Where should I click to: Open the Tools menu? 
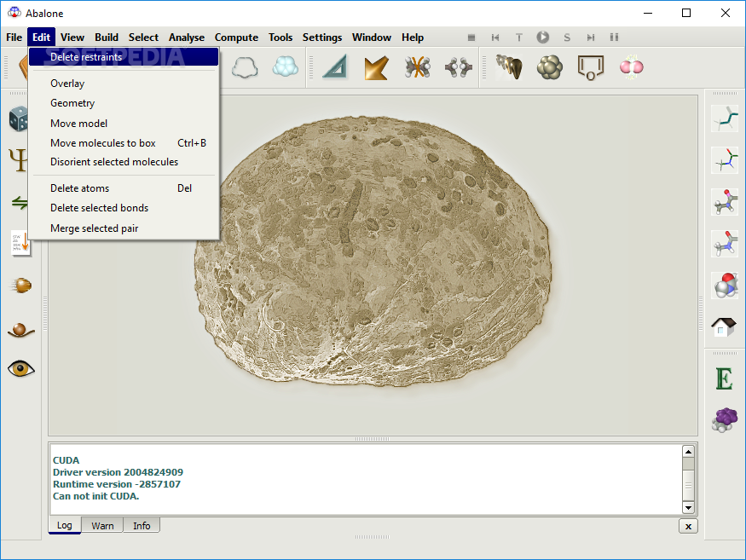click(280, 38)
